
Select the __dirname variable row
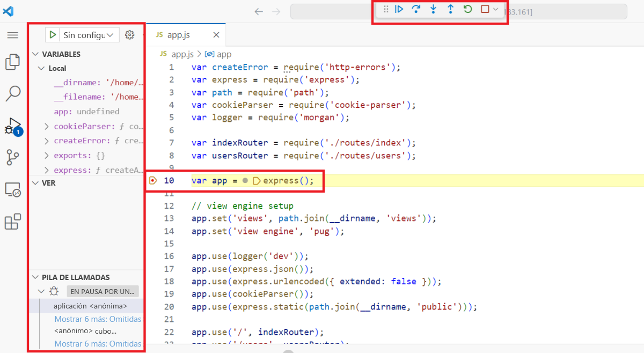(x=86, y=83)
